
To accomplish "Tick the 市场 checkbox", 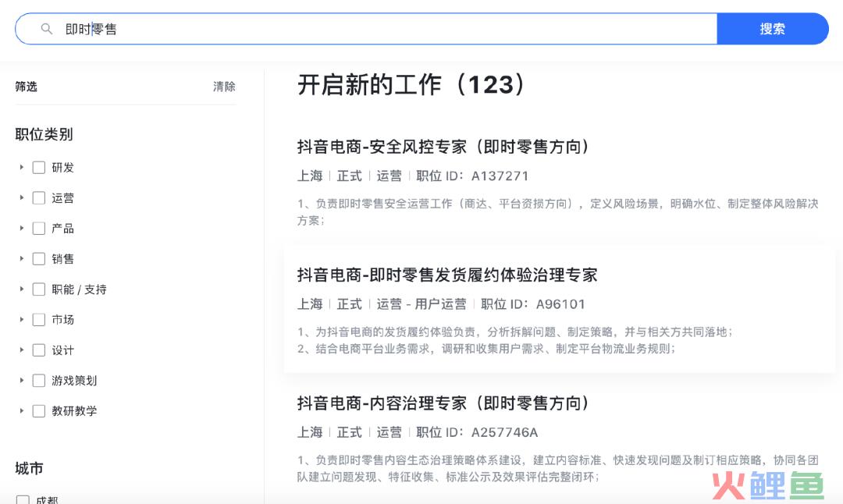I will [39, 320].
